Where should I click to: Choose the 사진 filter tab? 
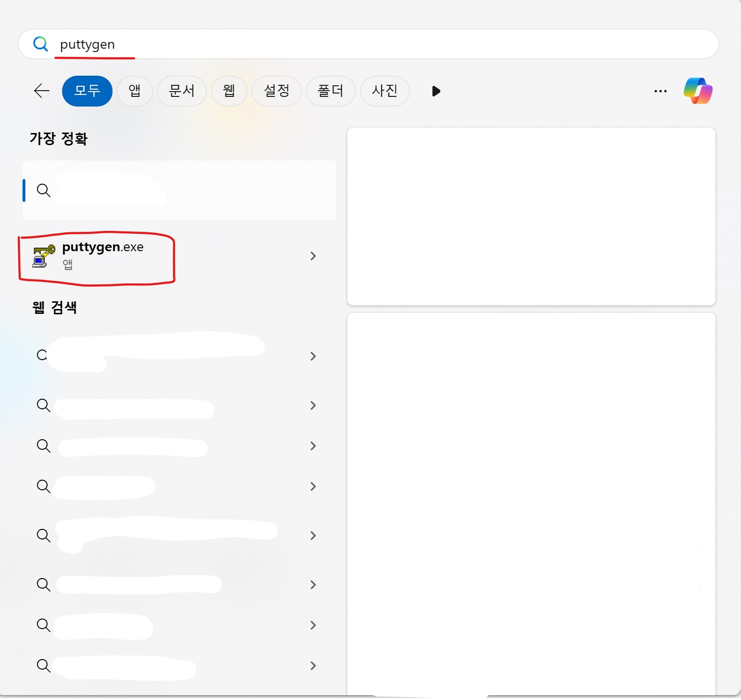(385, 91)
